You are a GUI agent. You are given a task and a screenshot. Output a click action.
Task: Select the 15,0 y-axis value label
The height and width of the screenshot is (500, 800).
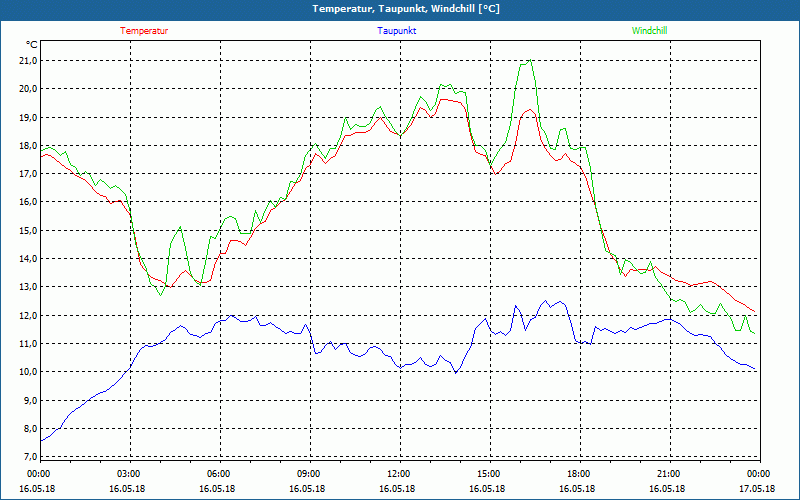pyautogui.click(x=27, y=230)
